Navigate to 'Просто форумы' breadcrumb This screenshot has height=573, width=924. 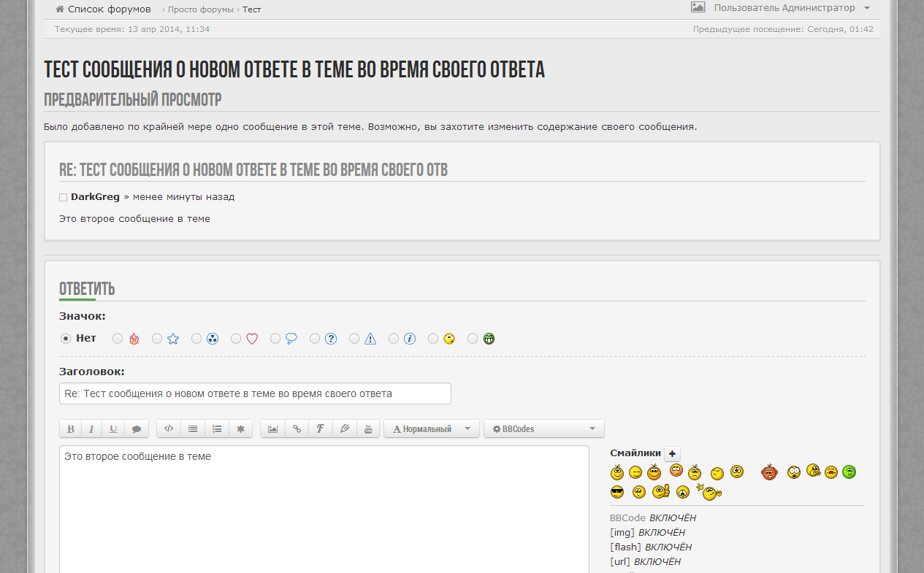click(200, 9)
